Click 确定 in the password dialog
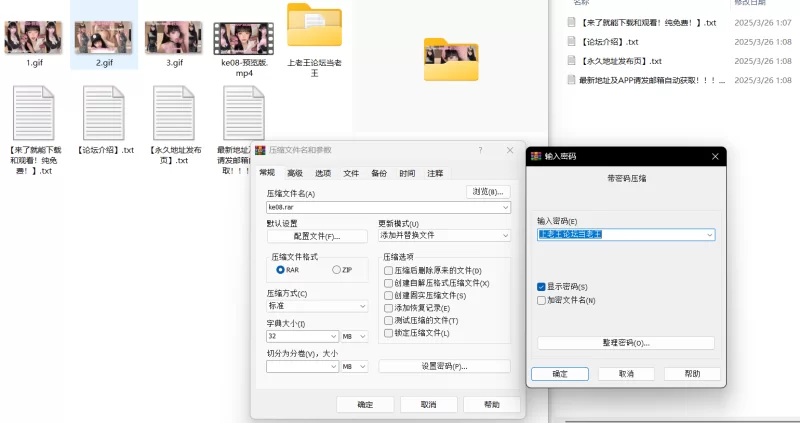Screen dimensions: 800x423 coord(559,374)
